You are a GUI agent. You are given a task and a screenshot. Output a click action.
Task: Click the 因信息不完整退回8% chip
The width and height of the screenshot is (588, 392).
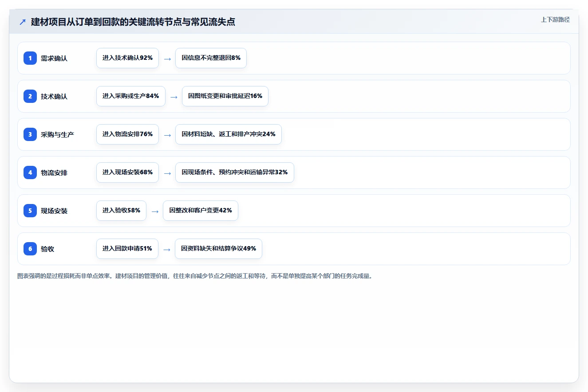(x=211, y=58)
